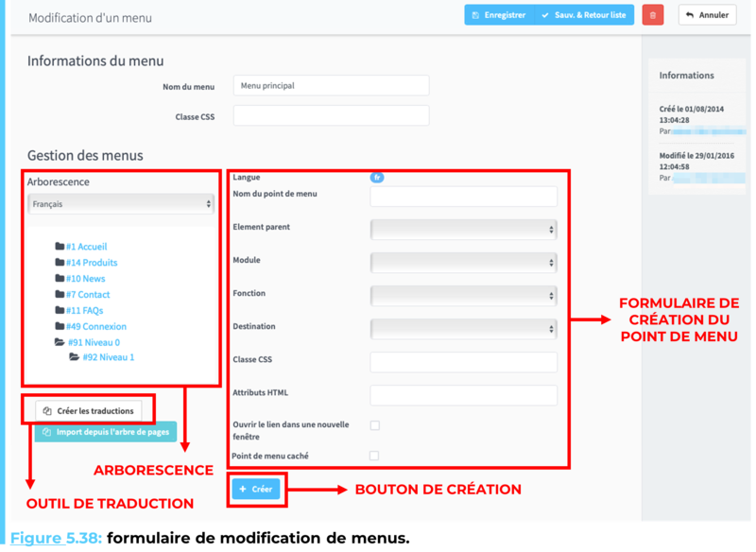Viewport: 756px width, 552px height.
Task: Tick 'Point de menu caché' checkbox
Action: 374,456
